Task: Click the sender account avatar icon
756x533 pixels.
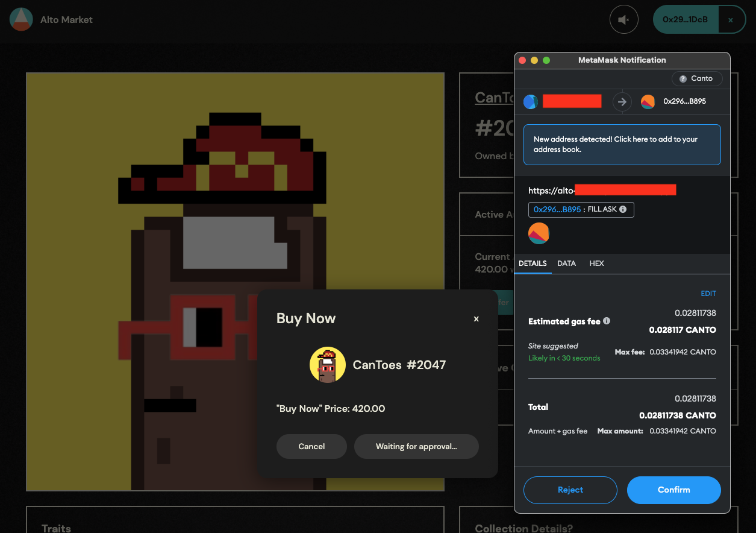Action: (531, 102)
